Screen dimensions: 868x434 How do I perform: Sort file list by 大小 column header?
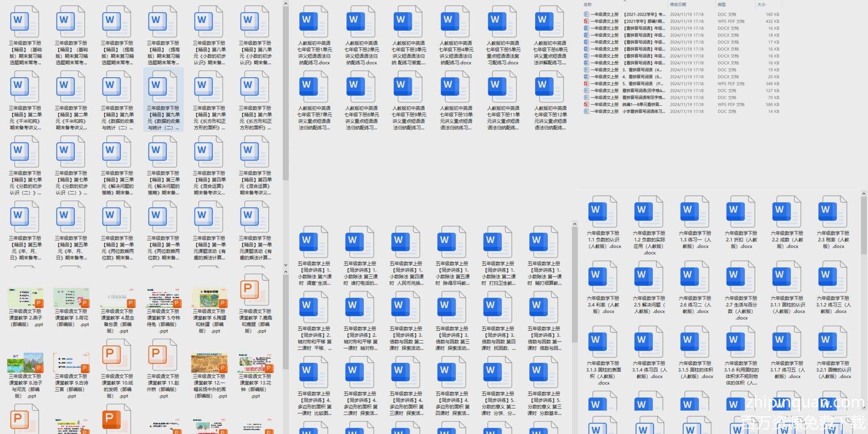click(761, 4)
